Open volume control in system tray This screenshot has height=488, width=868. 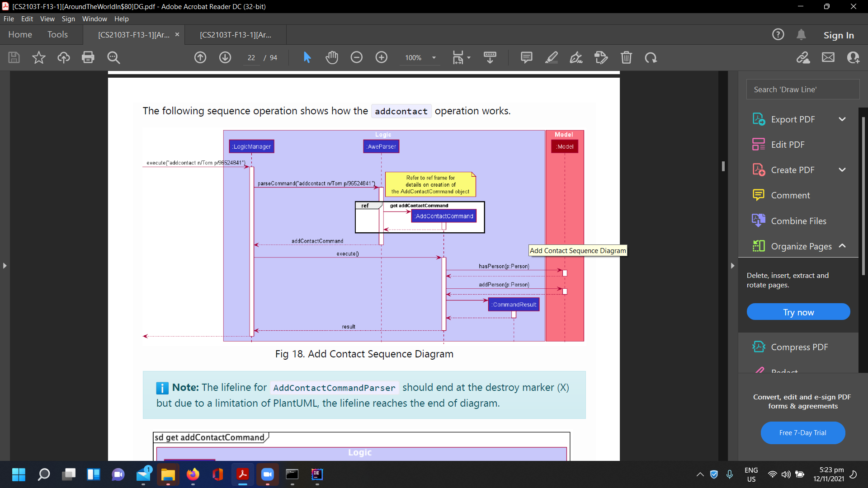786,474
